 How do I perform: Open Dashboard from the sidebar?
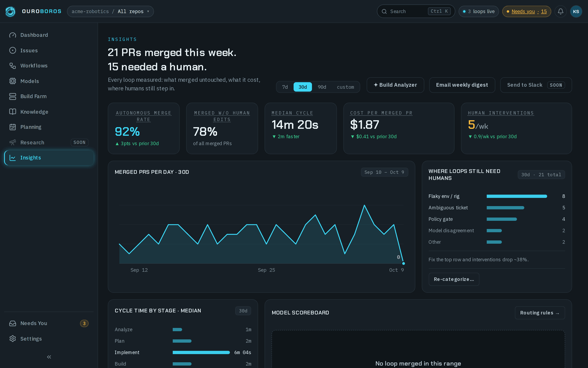pos(49,35)
